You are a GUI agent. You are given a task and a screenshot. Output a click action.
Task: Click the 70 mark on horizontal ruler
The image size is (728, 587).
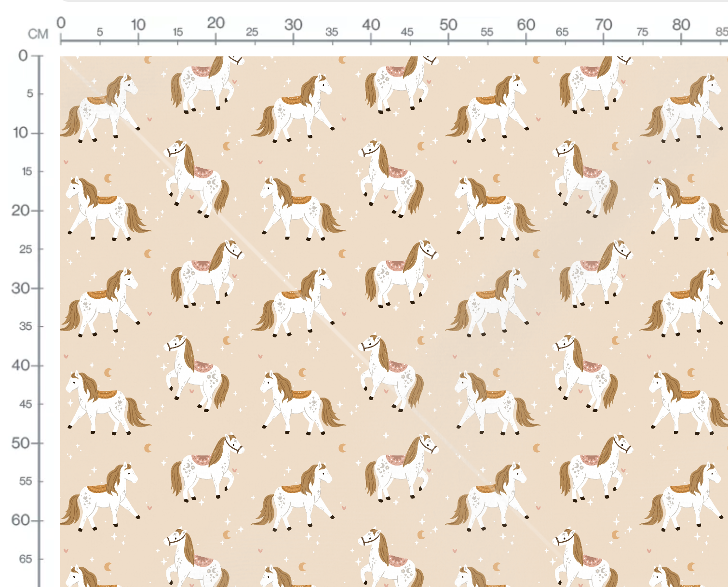pos(604,24)
